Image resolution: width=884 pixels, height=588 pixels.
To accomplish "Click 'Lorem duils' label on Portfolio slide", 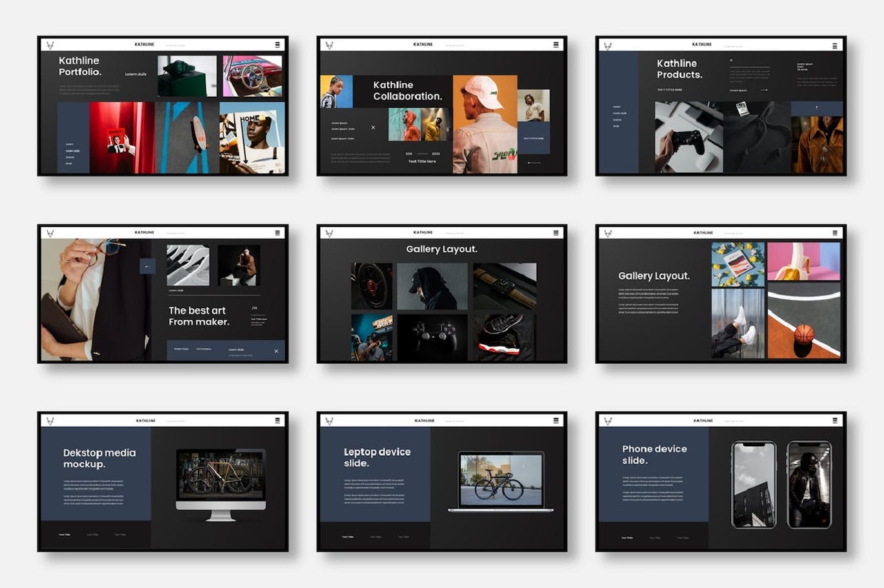I will (x=136, y=74).
